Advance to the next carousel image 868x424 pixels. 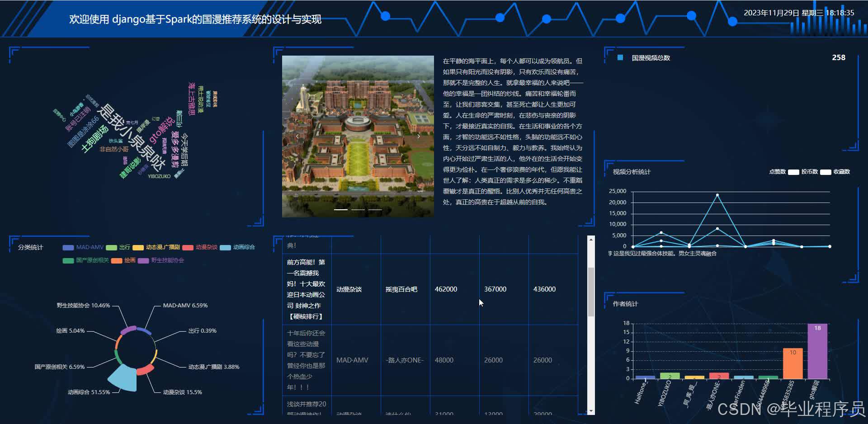(x=419, y=136)
